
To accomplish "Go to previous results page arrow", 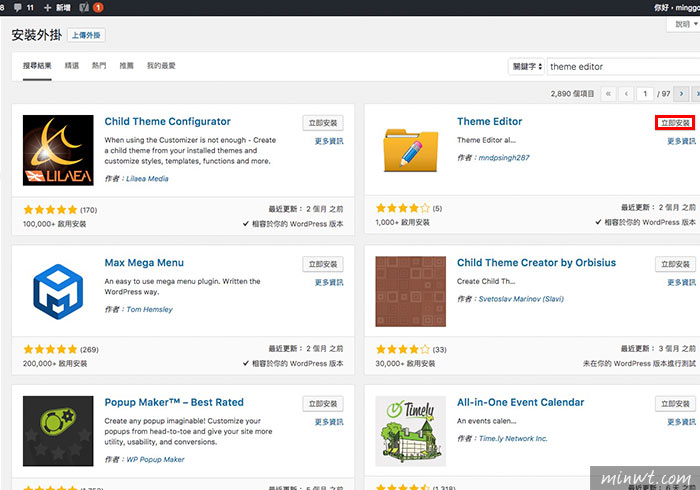I will 626,94.
